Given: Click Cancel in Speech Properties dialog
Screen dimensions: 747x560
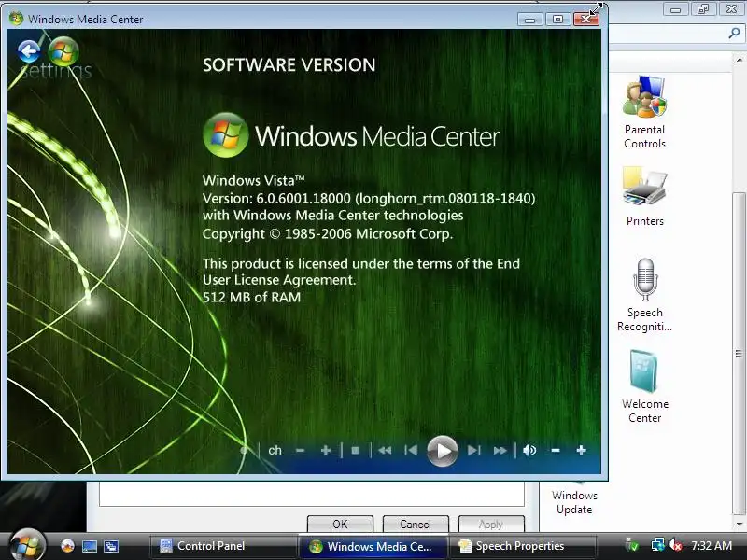Looking at the screenshot, I should [x=416, y=524].
